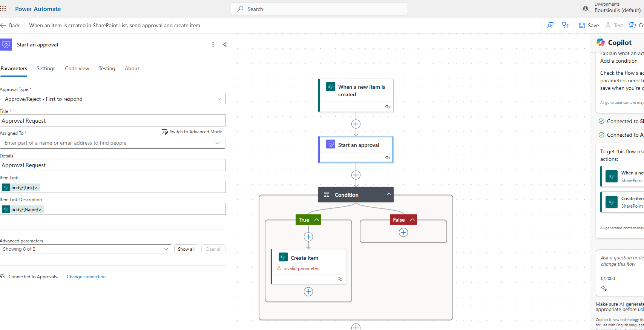
Task: Click the SharePoint icon on trigger card
Action: (x=331, y=87)
